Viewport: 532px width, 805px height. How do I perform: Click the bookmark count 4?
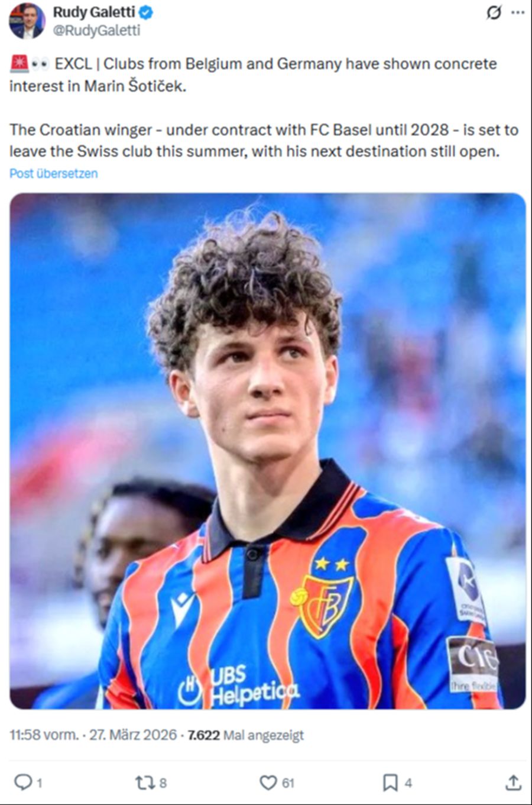408,783
